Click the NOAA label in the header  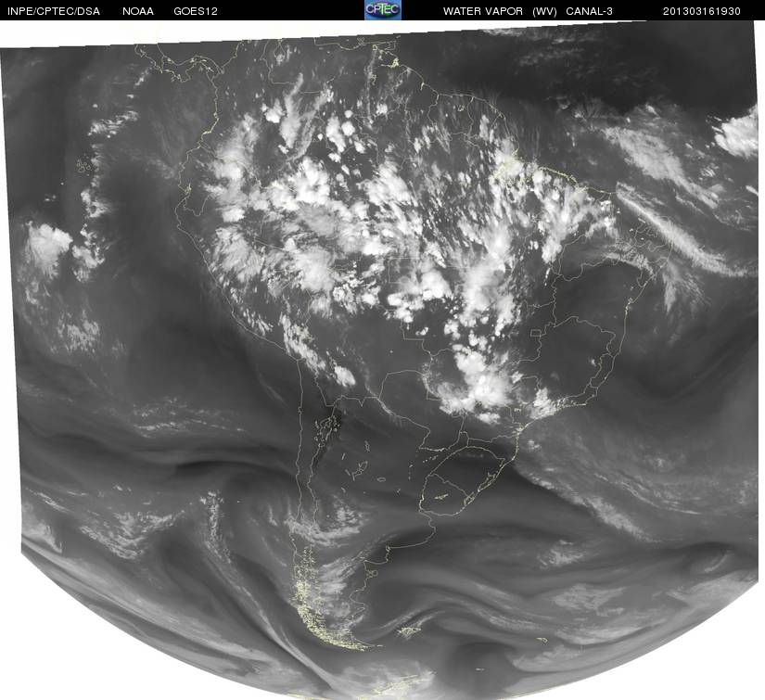138,11
